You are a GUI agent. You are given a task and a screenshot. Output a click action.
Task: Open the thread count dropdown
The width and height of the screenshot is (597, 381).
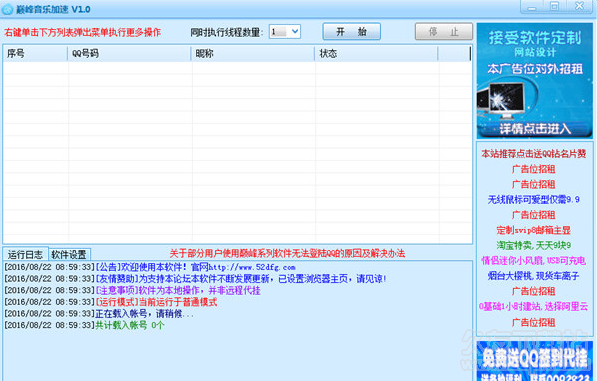click(x=295, y=32)
